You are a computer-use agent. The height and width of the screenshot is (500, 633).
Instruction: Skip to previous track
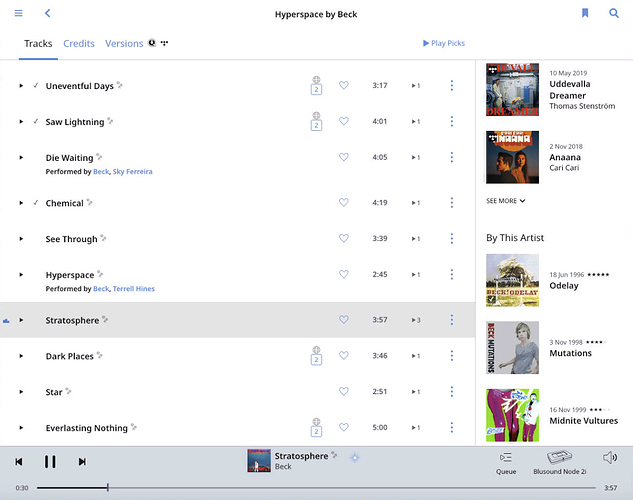19,462
